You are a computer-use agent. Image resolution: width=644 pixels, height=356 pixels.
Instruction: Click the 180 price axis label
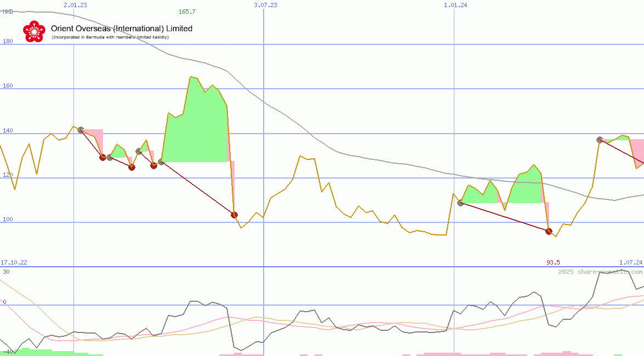8,41
